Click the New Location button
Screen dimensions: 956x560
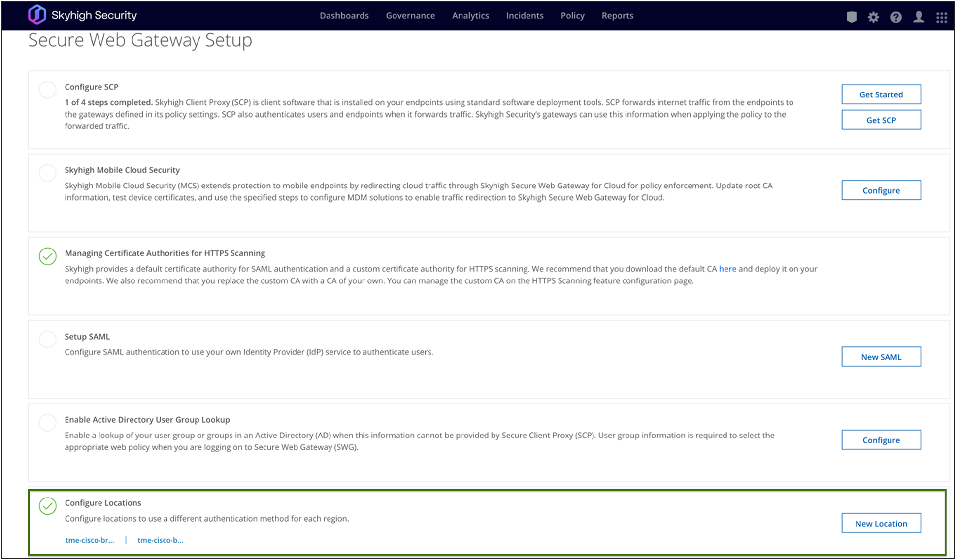(881, 523)
